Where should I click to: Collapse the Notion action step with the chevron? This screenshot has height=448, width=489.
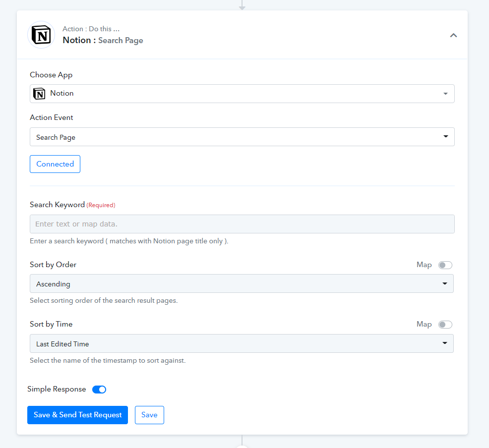453,36
